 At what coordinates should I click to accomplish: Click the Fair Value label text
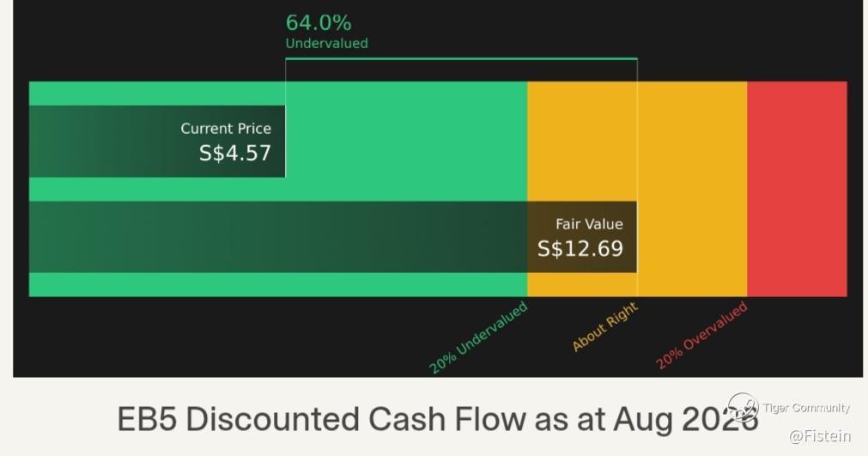(x=590, y=224)
